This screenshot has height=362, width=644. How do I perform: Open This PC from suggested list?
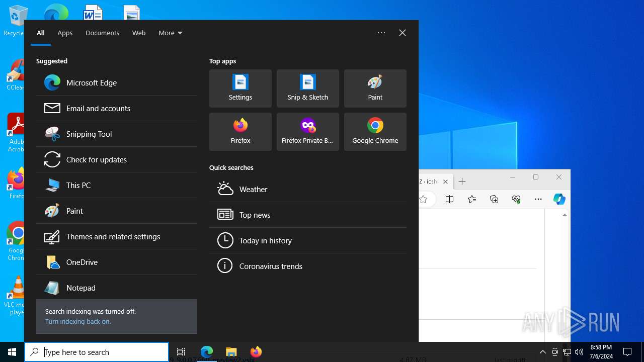(x=117, y=185)
